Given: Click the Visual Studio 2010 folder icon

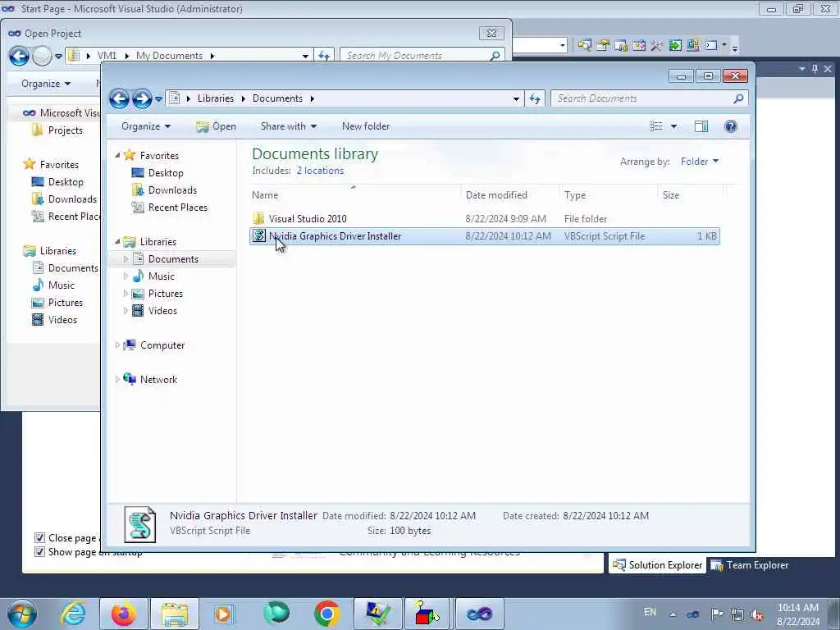Looking at the screenshot, I should click(x=258, y=218).
